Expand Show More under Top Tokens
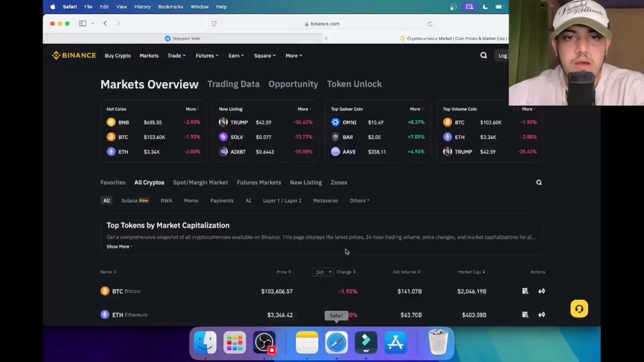Screen dimensions: 644x362 pos(120,247)
